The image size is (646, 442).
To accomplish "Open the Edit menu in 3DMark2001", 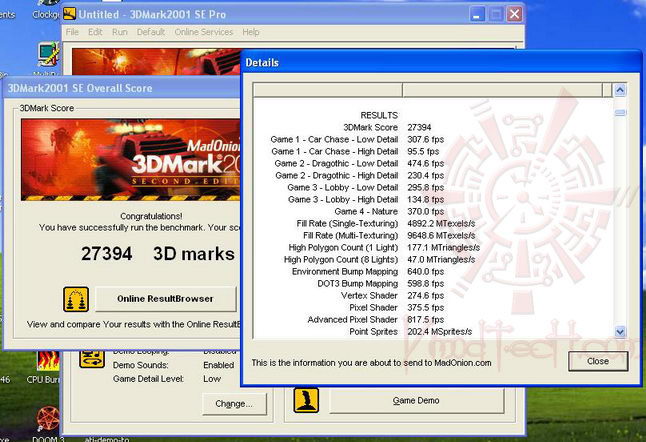I will click(x=95, y=32).
